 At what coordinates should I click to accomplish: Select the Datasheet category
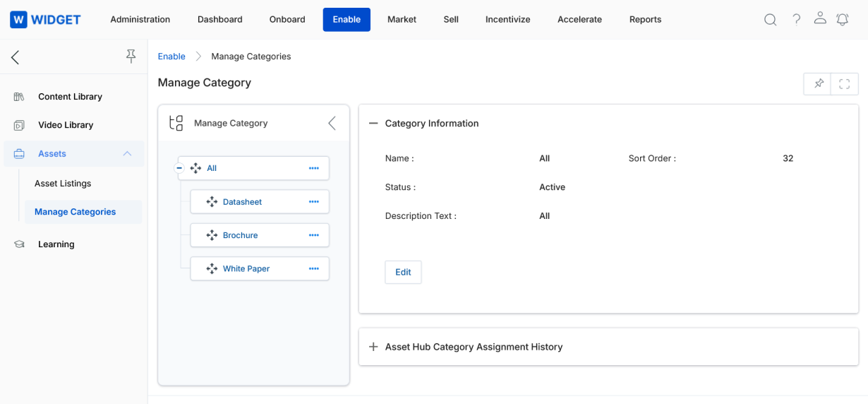[x=242, y=202]
